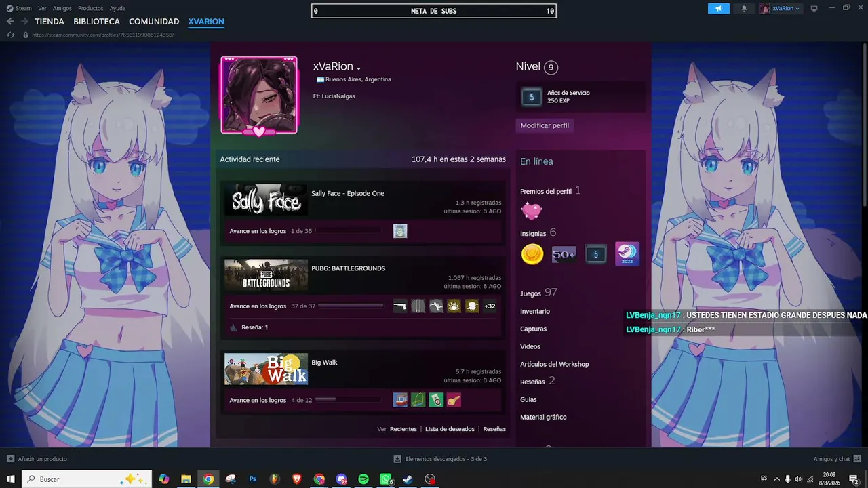Open the Productos menu
The height and width of the screenshot is (488, 868).
click(91, 8)
